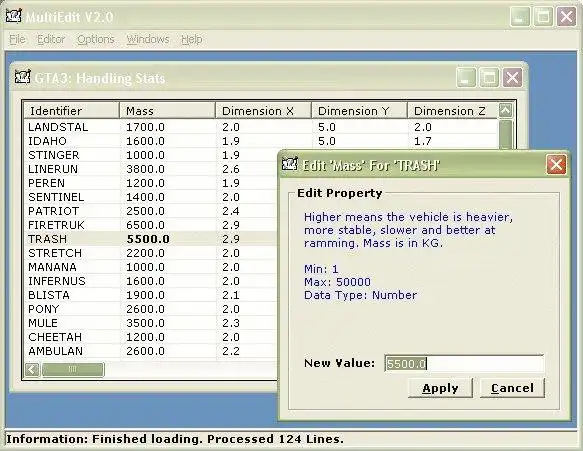Image resolution: width=583 pixels, height=451 pixels.
Task: Click the Dimension X column header
Action: pyautogui.click(x=263, y=111)
